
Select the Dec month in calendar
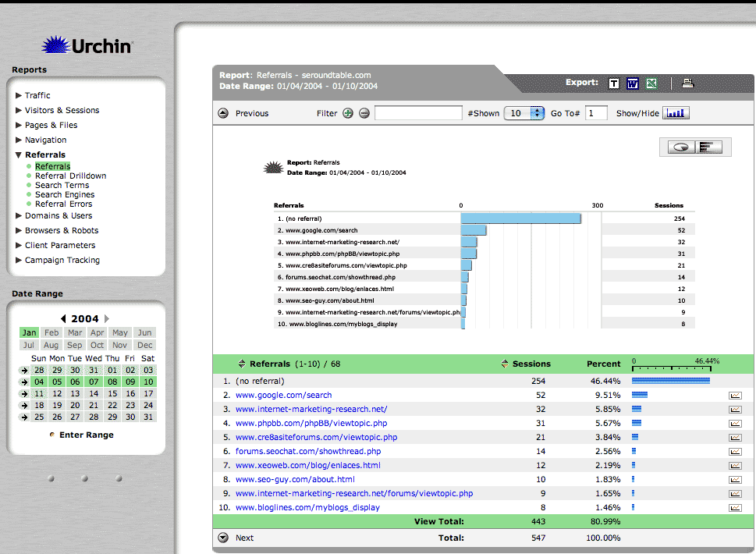click(x=144, y=345)
